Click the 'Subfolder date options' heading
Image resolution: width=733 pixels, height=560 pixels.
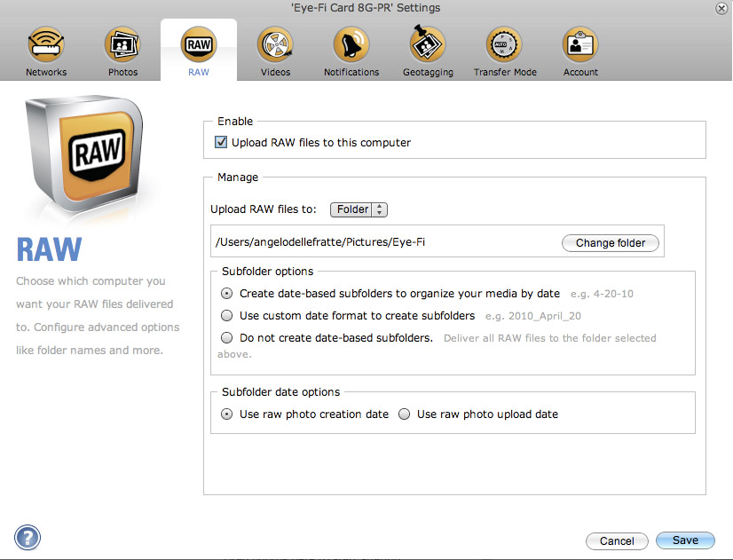(280, 391)
